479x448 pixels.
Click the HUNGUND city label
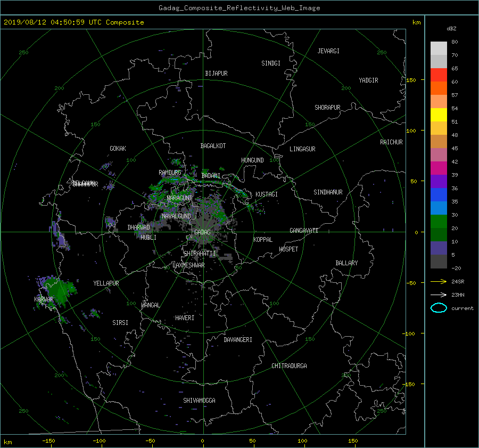coord(252,160)
